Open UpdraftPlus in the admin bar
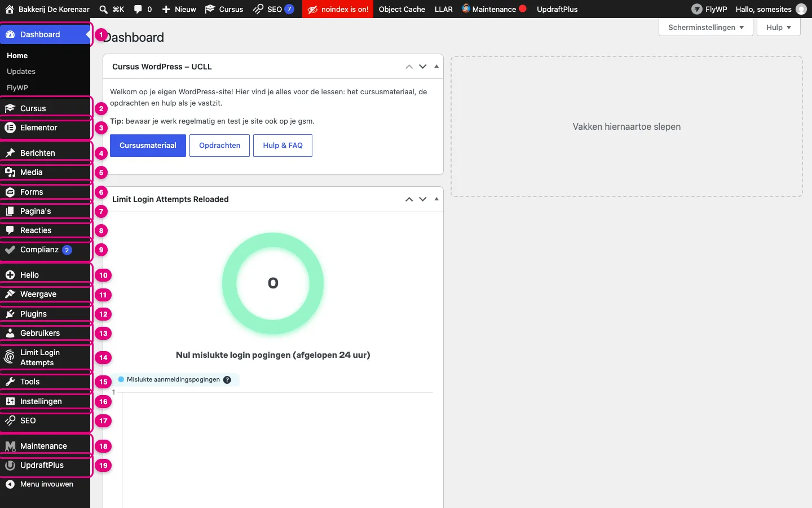 pyautogui.click(x=557, y=9)
